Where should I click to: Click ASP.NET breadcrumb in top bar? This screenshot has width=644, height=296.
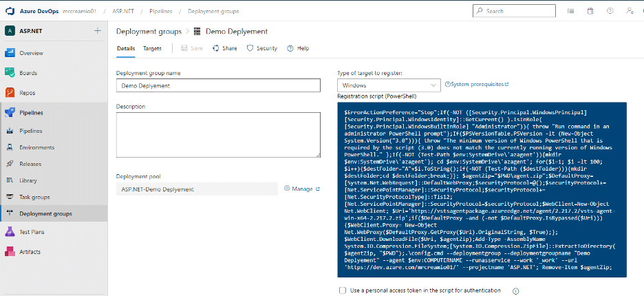122,11
